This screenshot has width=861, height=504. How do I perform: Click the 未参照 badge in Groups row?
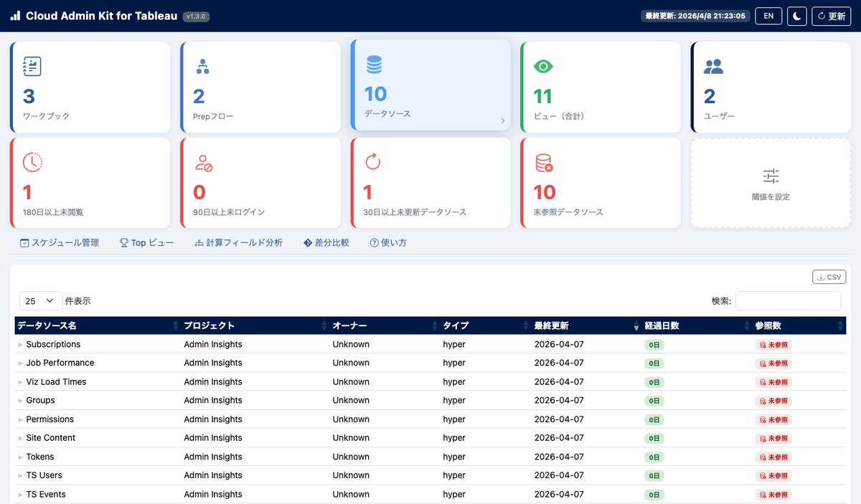pyautogui.click(x=773, y=401)
